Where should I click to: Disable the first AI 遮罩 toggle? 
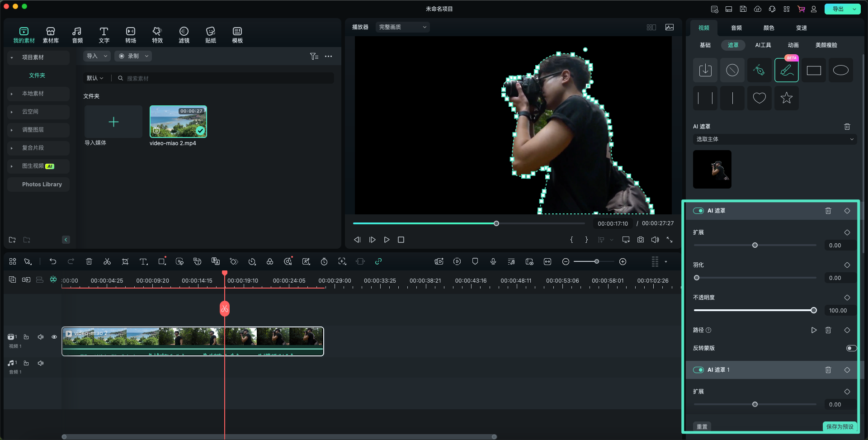[x=698, y=211]
